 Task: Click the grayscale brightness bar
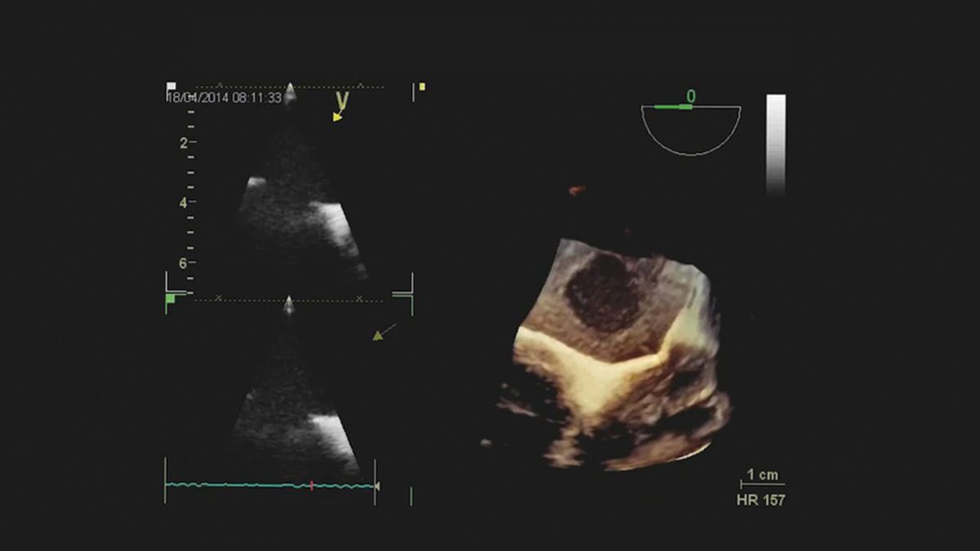pos(776,144)
